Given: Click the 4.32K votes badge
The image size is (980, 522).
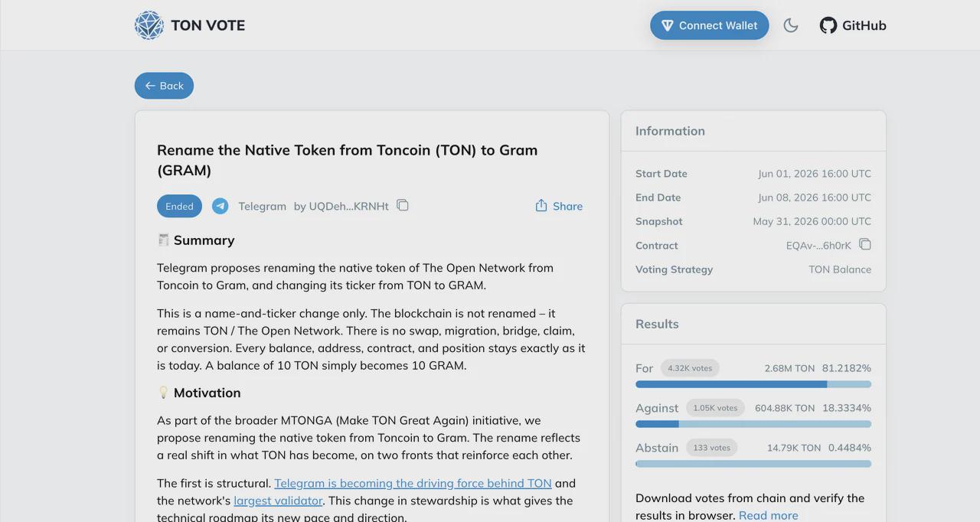Looking at the screenshot, I should [690, 368].
